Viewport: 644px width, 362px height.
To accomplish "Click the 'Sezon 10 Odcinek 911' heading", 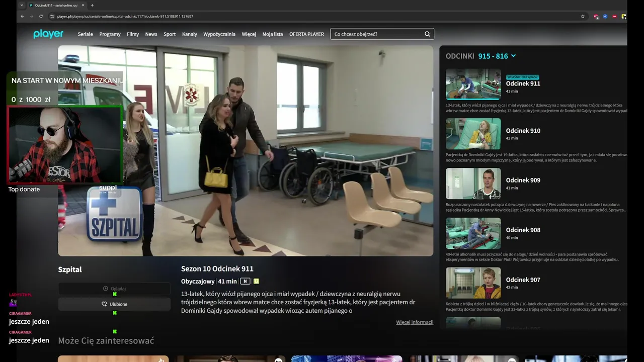I will tap(217, 269).
